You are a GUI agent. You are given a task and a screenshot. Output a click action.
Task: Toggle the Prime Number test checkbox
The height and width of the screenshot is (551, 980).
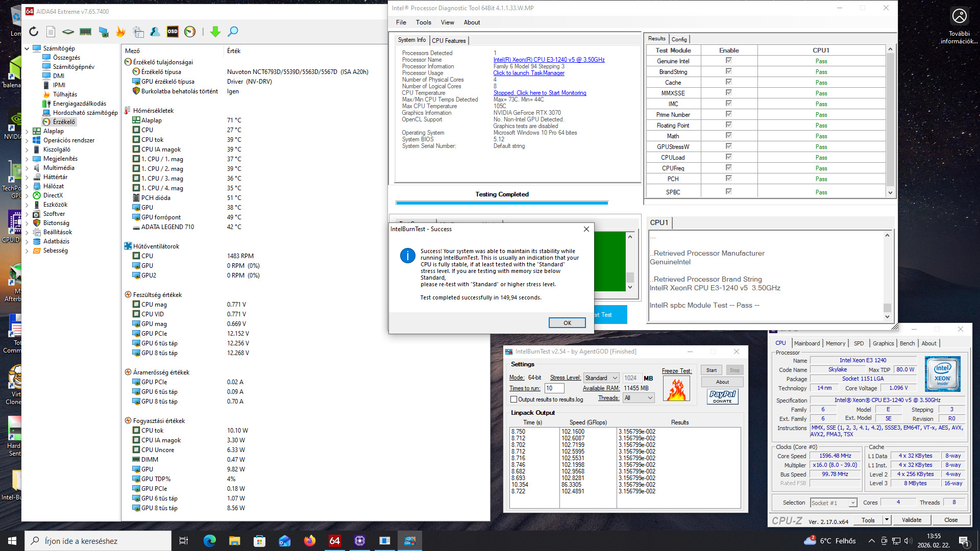[728, 114]
